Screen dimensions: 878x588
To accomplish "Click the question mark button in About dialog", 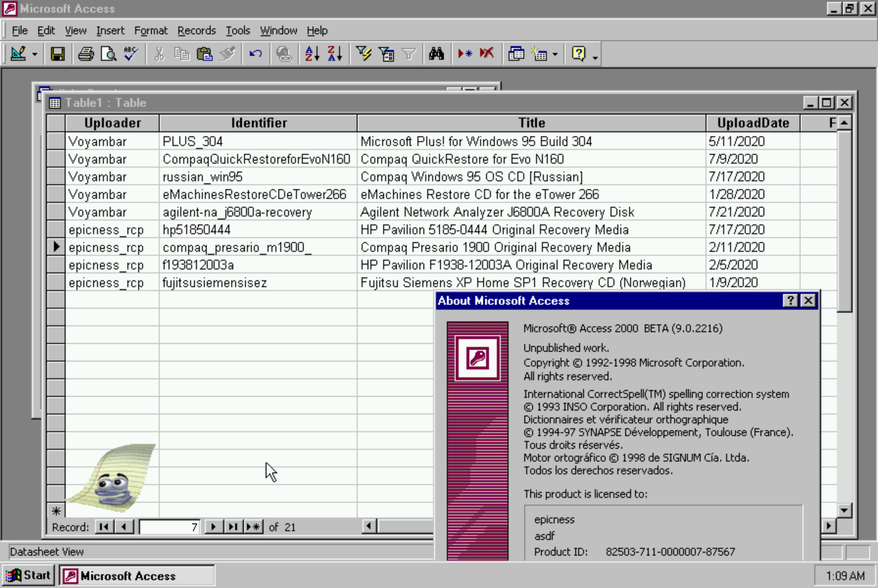I will 790,301.
